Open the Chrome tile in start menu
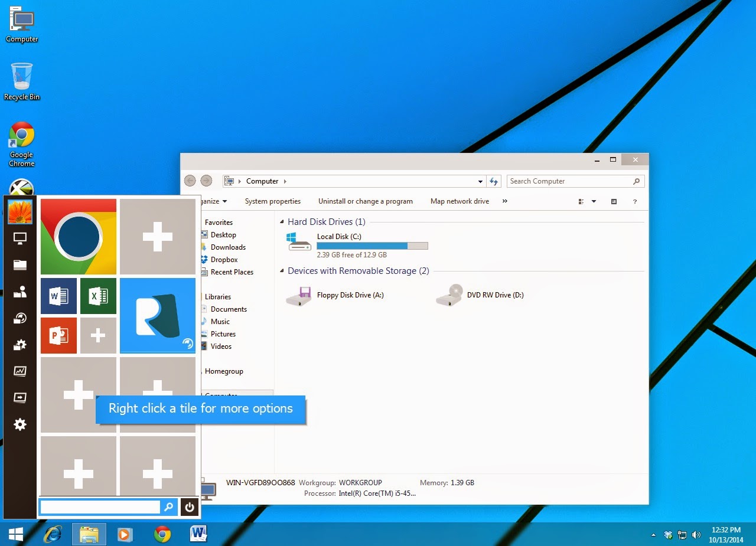 coord(79,237)
